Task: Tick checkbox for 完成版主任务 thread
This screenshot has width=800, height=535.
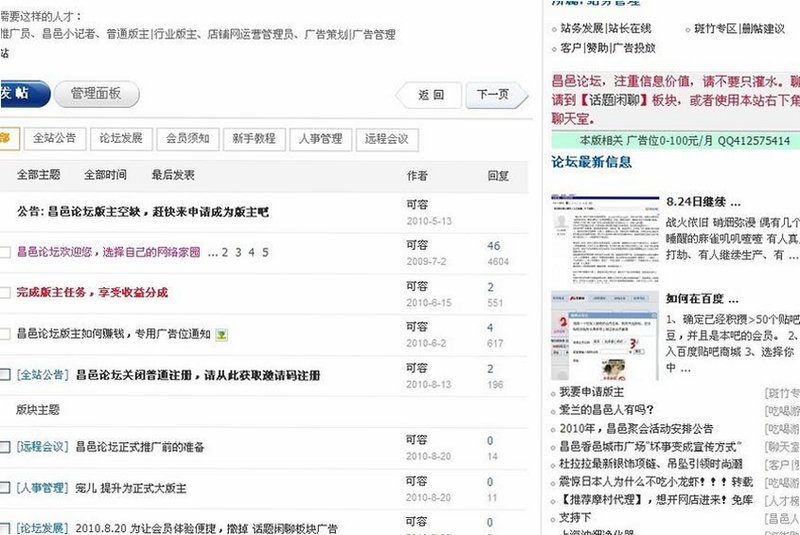Action: pyautogui.click(x=5, y=293)
